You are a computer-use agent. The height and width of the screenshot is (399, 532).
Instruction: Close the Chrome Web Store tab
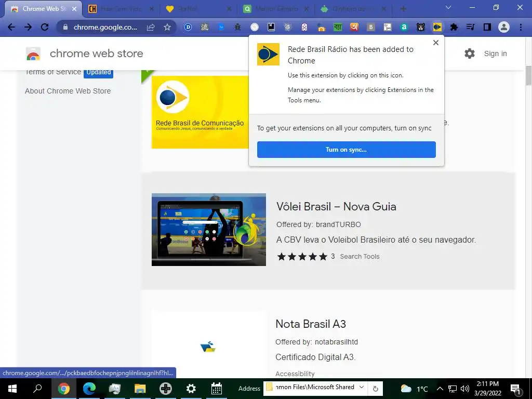(74, 9)
